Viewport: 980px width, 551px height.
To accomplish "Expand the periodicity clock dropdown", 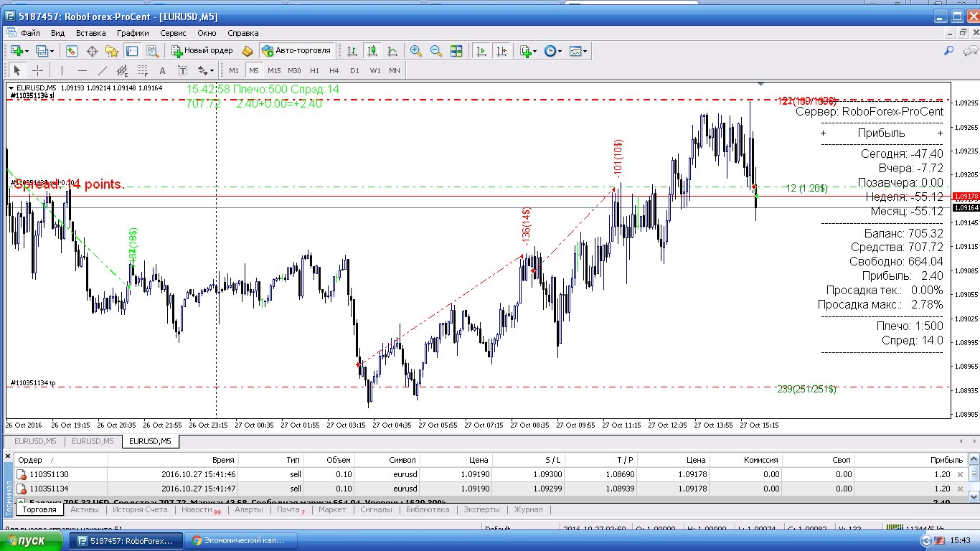I will (x=560, y=51).
